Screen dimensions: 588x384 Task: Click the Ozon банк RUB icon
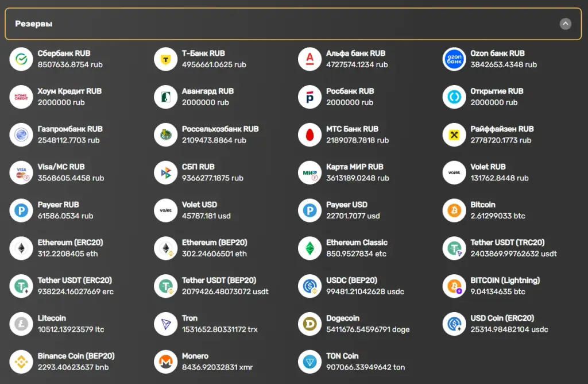(454, 59)
